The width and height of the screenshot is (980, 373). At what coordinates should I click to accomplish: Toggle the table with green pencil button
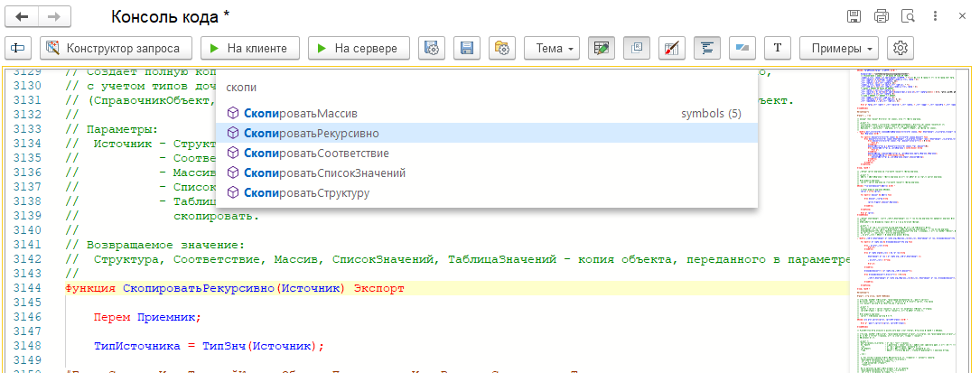602,48
